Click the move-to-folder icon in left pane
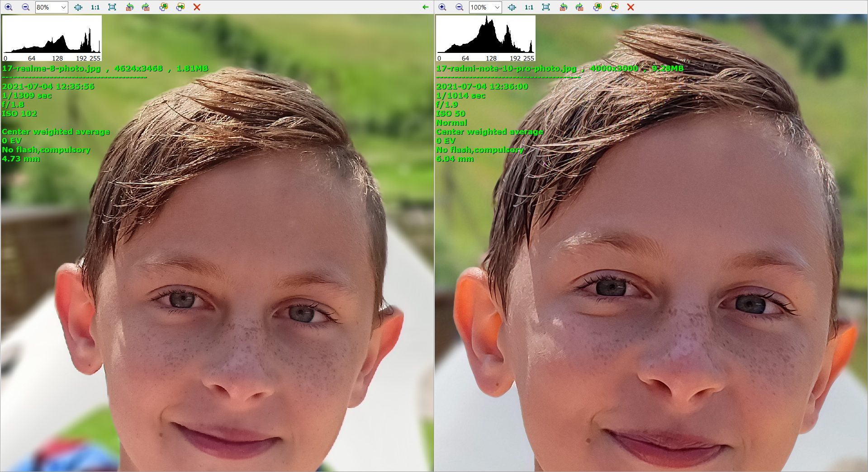The height and width of the screenshot is (472, 868). click(x=180, y=7)
